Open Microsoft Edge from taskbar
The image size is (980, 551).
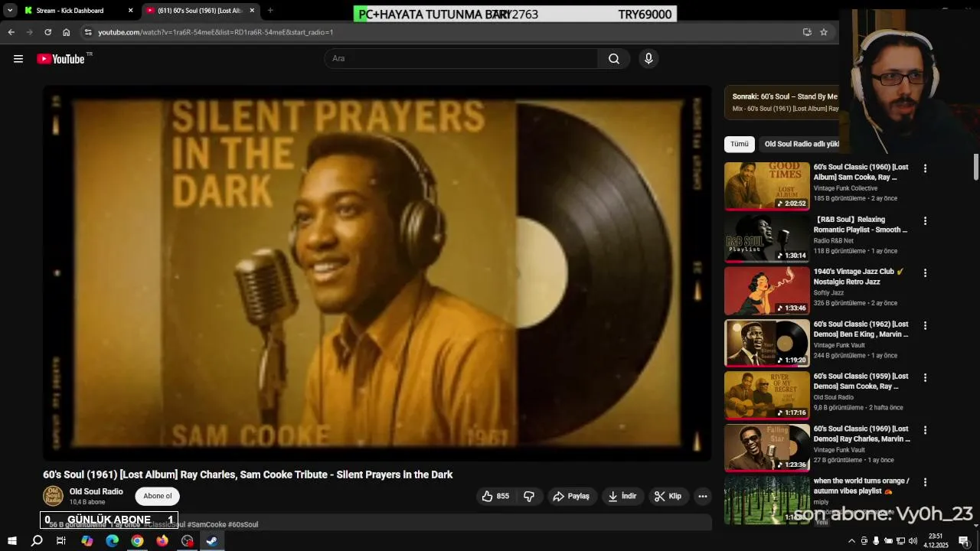pos(112,541)
